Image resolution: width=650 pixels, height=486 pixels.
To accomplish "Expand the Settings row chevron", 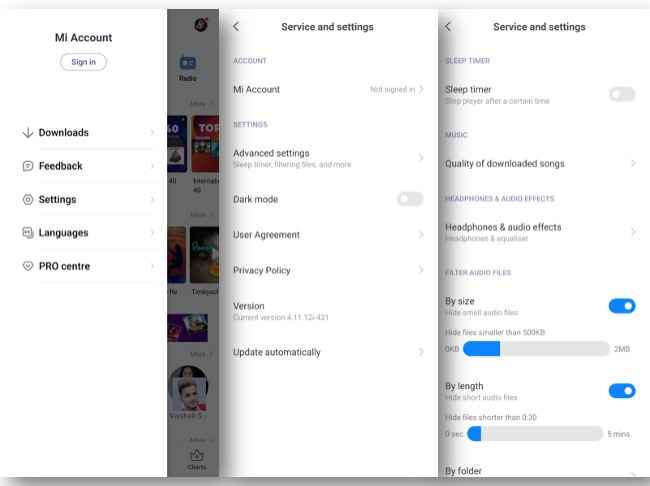I will coord(152,199).
